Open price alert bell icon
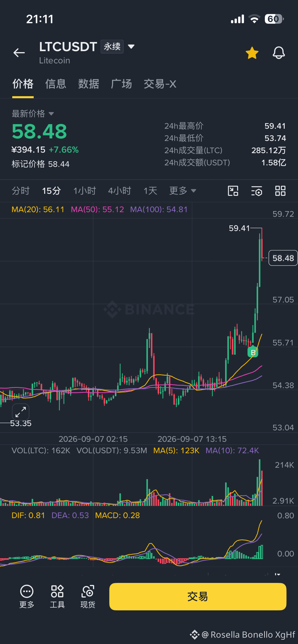The width and height of the screenshot is (298, 644). coord(279,53)
